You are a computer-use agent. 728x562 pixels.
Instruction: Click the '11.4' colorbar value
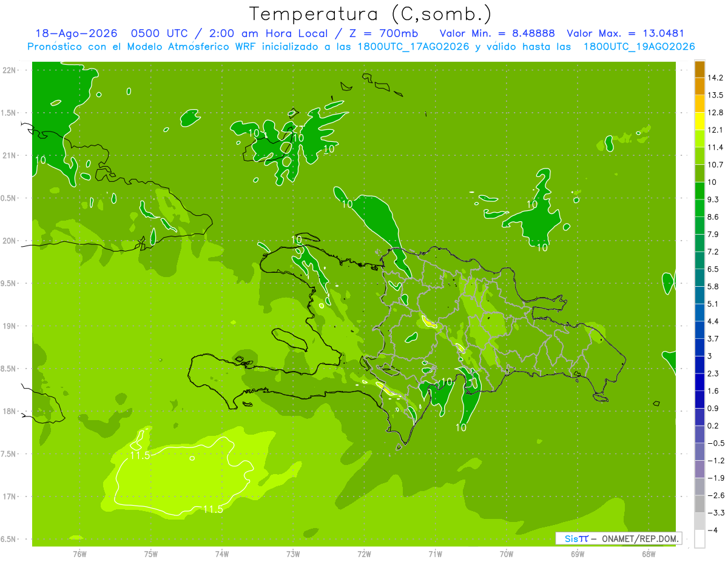715,147
